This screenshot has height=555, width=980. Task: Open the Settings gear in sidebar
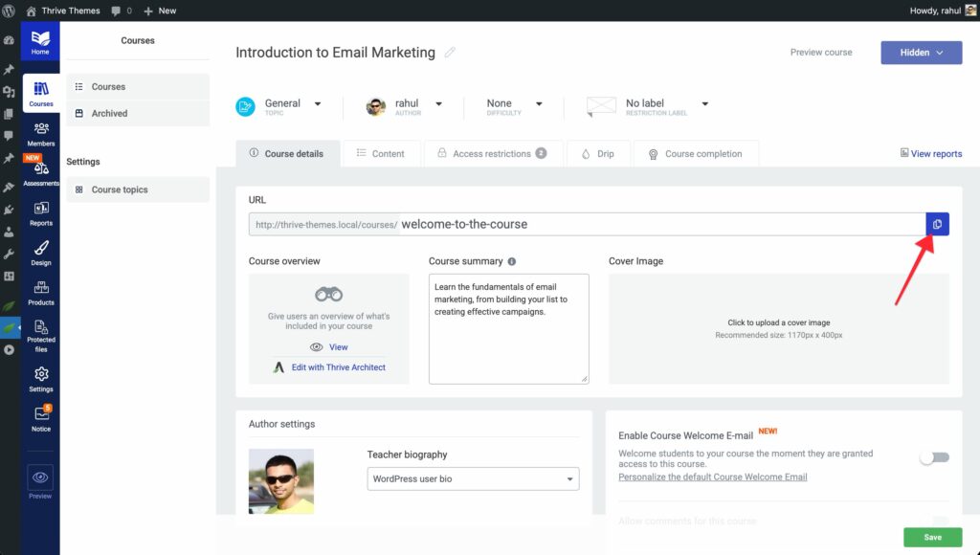tap(41, 379)
